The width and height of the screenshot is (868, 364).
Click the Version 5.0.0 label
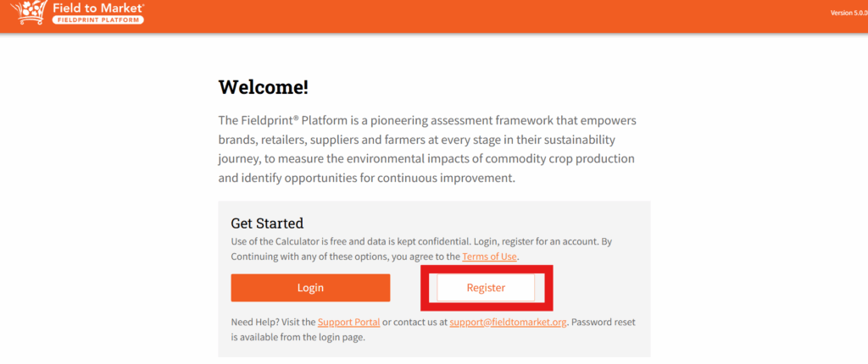(849, 14)
